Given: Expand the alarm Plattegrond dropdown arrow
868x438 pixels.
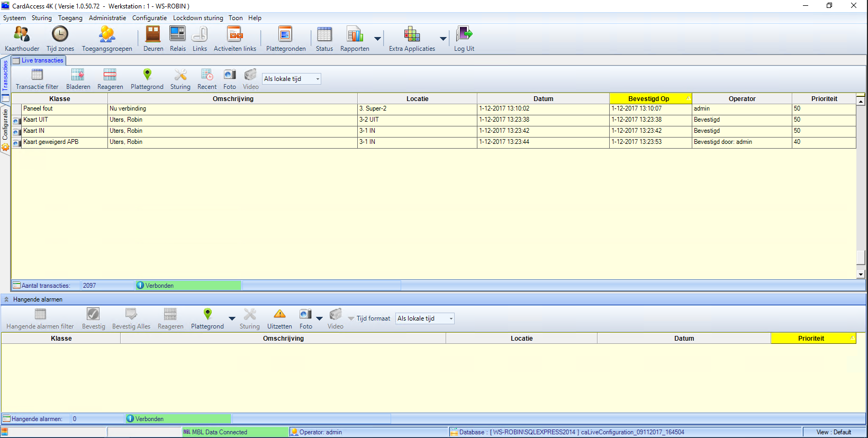Looking at the screenshot, I should click(x=232, y=318).
